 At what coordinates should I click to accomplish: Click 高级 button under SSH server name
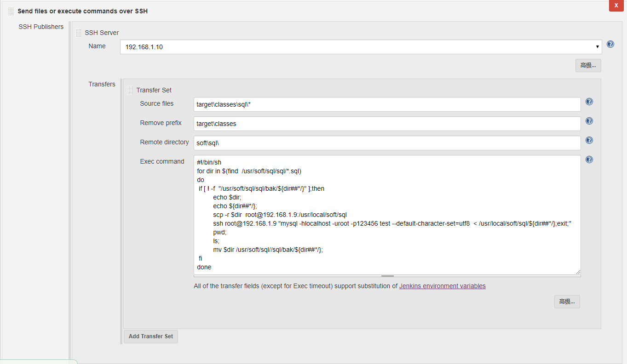coord(588,65)
